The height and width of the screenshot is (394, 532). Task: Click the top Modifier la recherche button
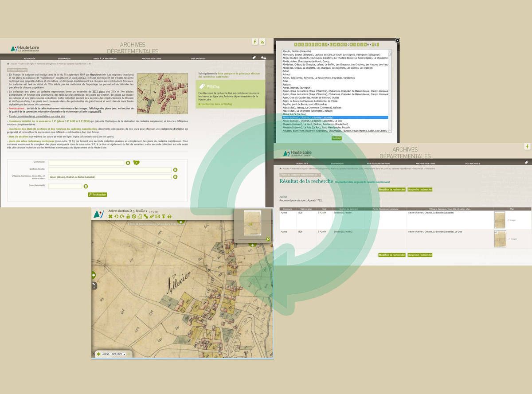[x=392, y=190]
